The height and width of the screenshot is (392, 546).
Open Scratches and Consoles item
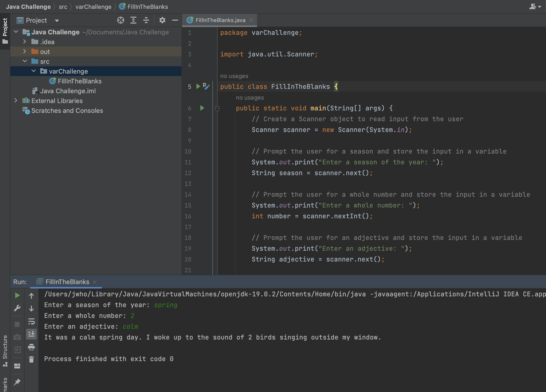67,111
